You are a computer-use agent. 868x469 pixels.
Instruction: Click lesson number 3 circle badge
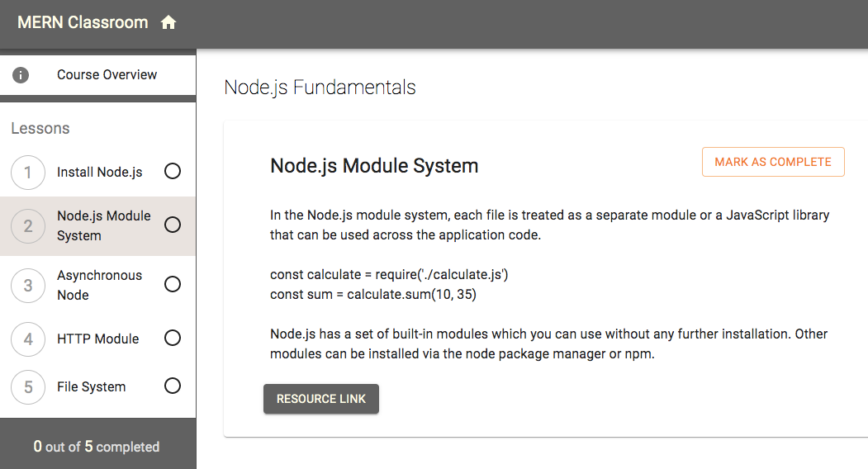tap(28, 286)
